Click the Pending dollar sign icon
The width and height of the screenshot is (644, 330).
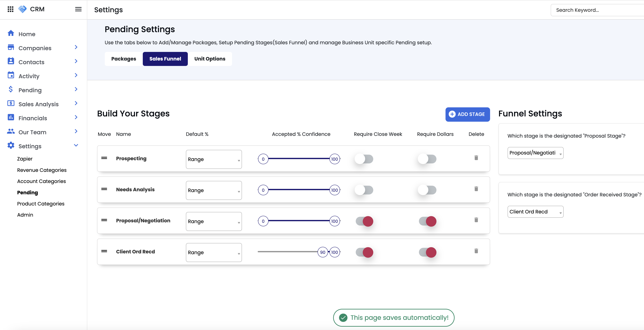(11, 89)
